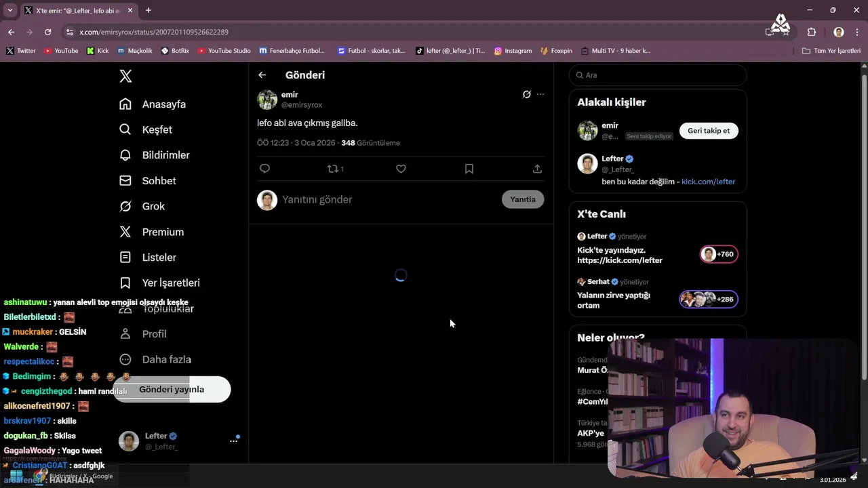Screen dimensions: 868x488
Task: Click the repost icon with count 1
Action: pyautogui.click(x=336, y=169)
